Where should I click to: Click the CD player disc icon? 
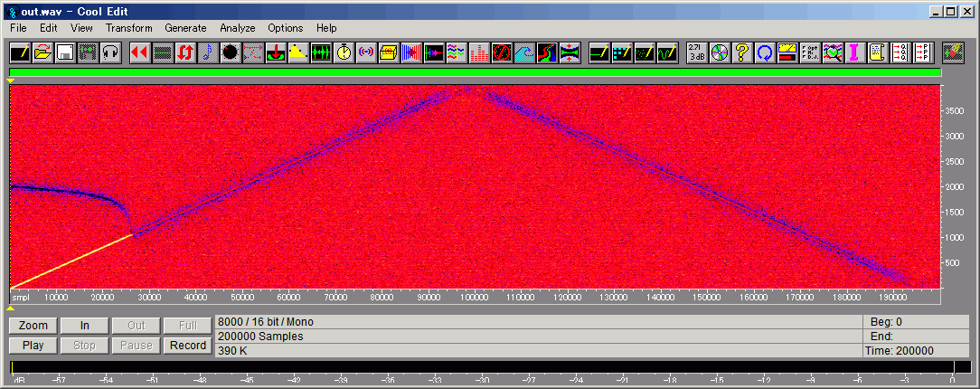[720, 52]
